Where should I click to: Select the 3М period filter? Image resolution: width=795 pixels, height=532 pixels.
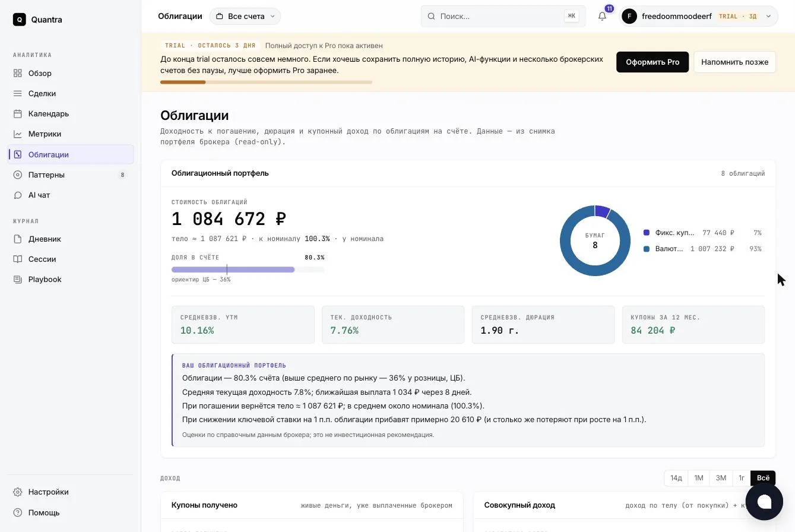pos(721,478)
